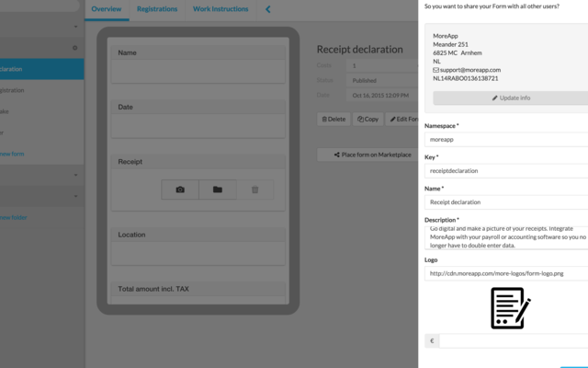
Task: Expand the top sidebar dropdown arrow
Action: click(75, 27)
